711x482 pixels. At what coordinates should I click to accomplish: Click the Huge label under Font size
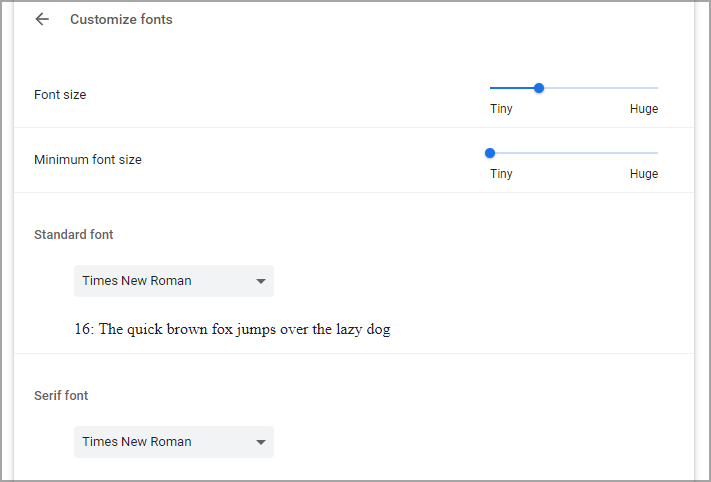point(643,109)
